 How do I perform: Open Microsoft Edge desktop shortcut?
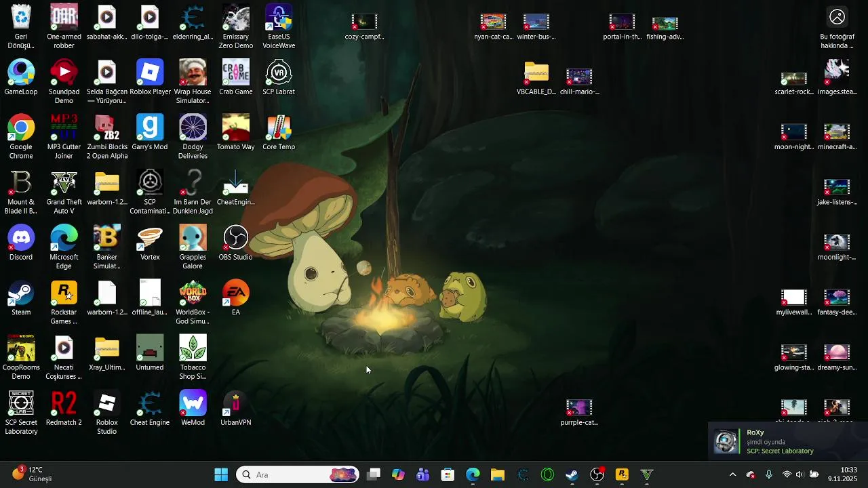click(x=64, y=247)
